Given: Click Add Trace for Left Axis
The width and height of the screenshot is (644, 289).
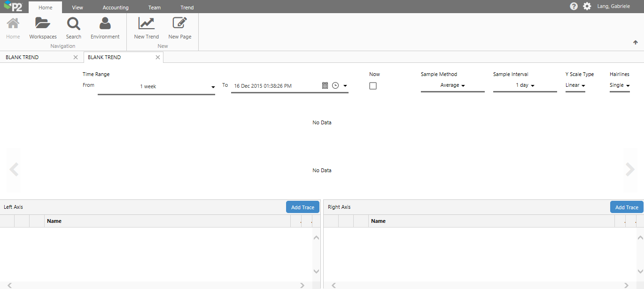Looking at the screenshot, I should click(x=303, y=207).
